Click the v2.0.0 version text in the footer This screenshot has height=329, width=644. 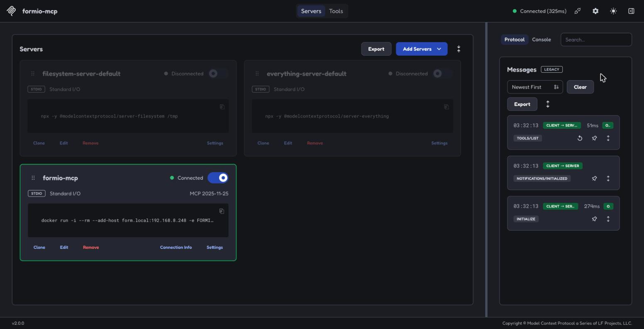pyautogui.click(x=18, y=323)
